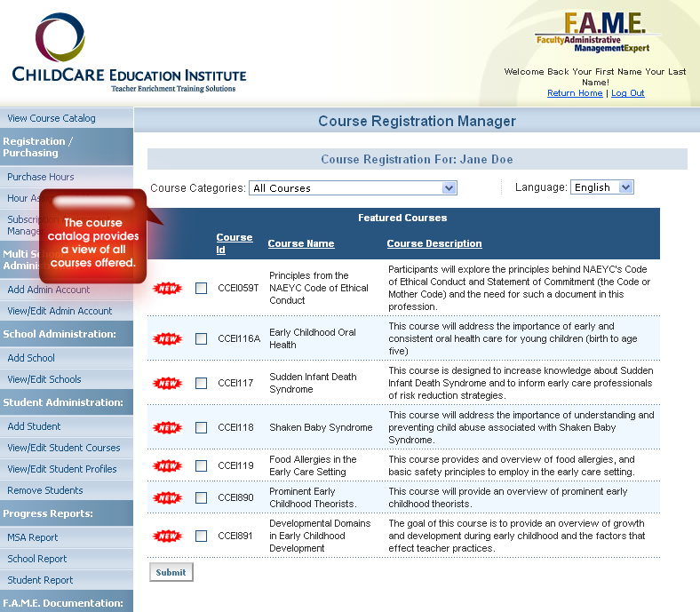Tick the Sudden Infant Death Syndrome checkbox
The width and height of the screenshot is (700, 612).
[202, 383]
